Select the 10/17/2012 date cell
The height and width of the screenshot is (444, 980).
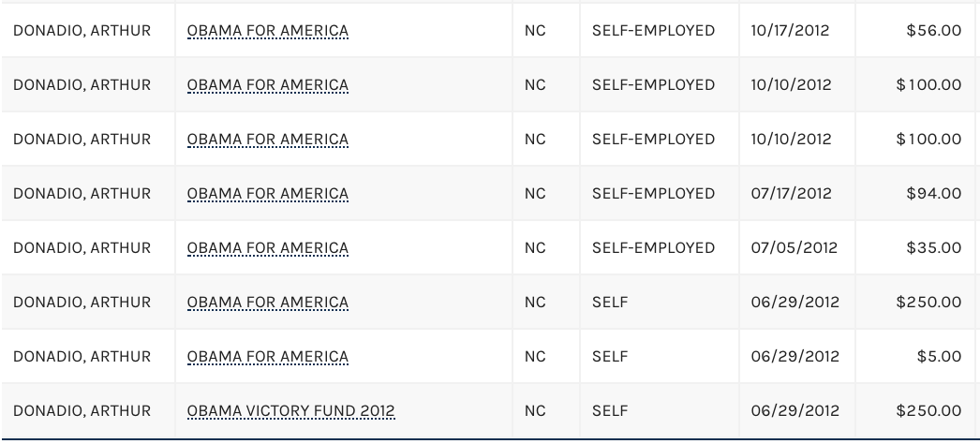pos(791,31)
